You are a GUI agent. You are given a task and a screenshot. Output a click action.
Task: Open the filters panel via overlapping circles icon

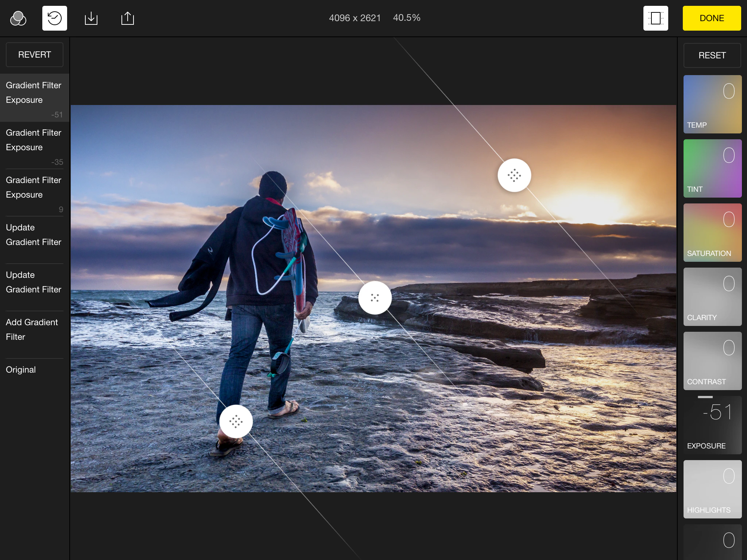click(18, 18)
